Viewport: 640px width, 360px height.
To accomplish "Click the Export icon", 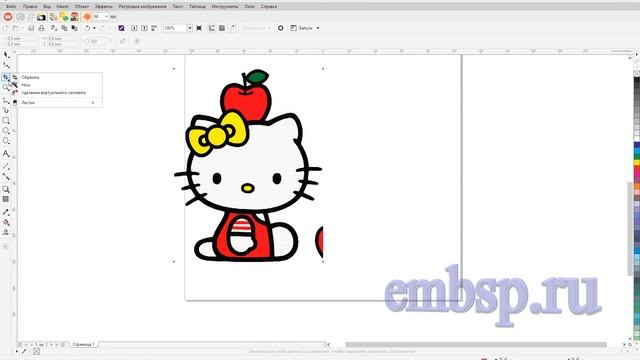I will click(x=144, y=28).
